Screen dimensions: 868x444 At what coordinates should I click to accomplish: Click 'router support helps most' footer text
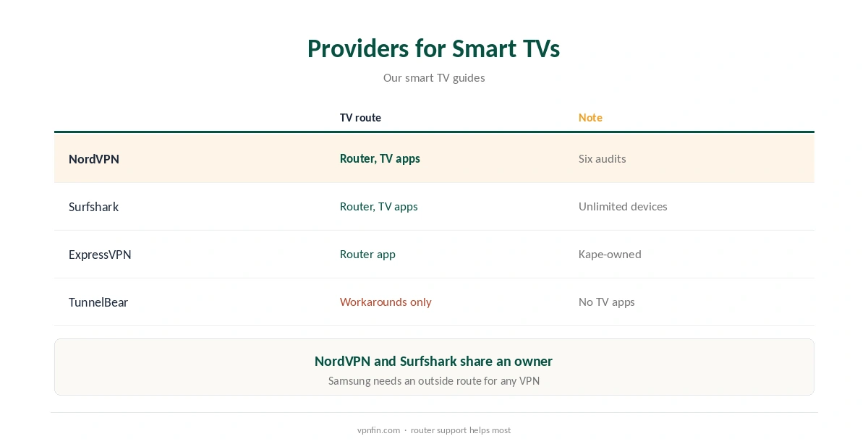(461, 430)
